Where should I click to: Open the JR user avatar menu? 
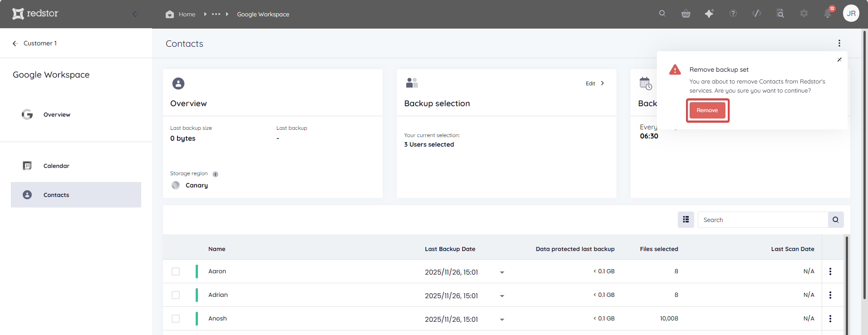[x=851, y=13]
